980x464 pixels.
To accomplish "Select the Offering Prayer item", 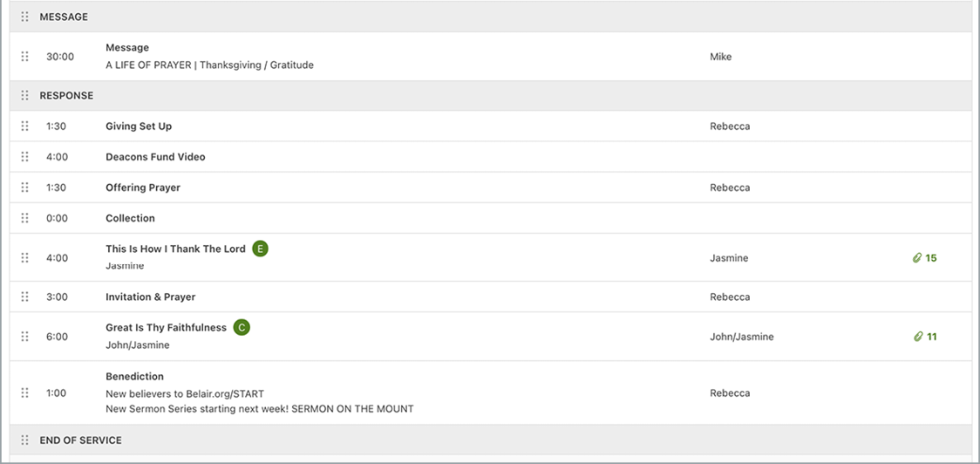I will (143, 188).
